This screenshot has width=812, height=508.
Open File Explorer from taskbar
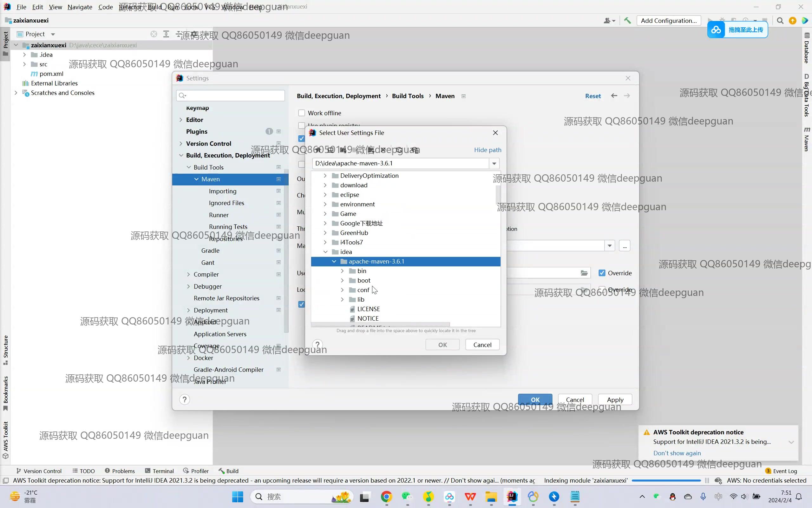coord(491,497)
